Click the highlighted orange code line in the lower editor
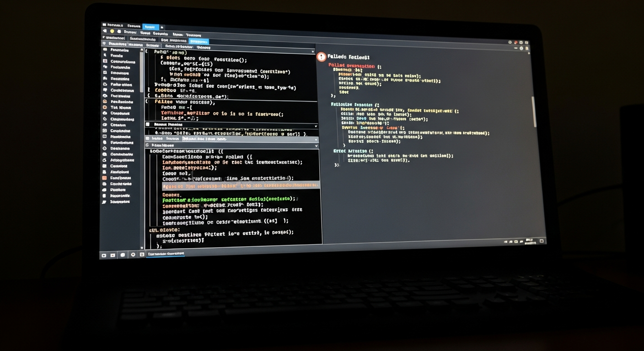Image resolution: width=644 pixels, height=351 pixels. point(241,186)
